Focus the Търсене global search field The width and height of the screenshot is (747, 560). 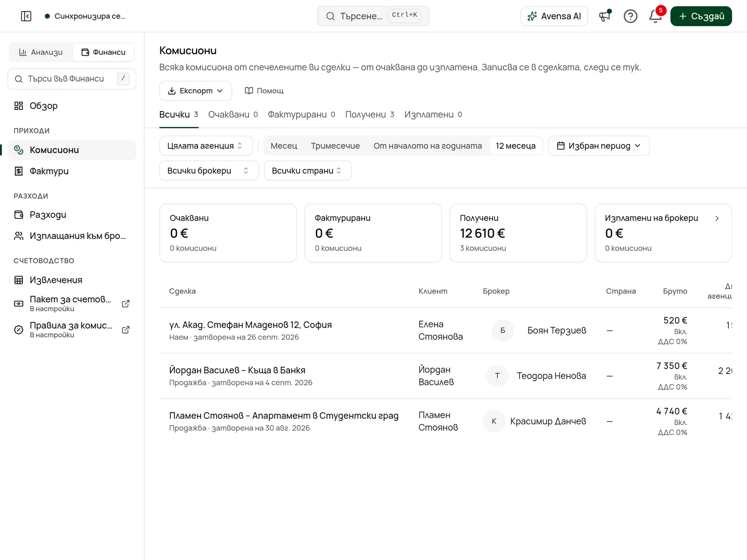pos(373,16)
